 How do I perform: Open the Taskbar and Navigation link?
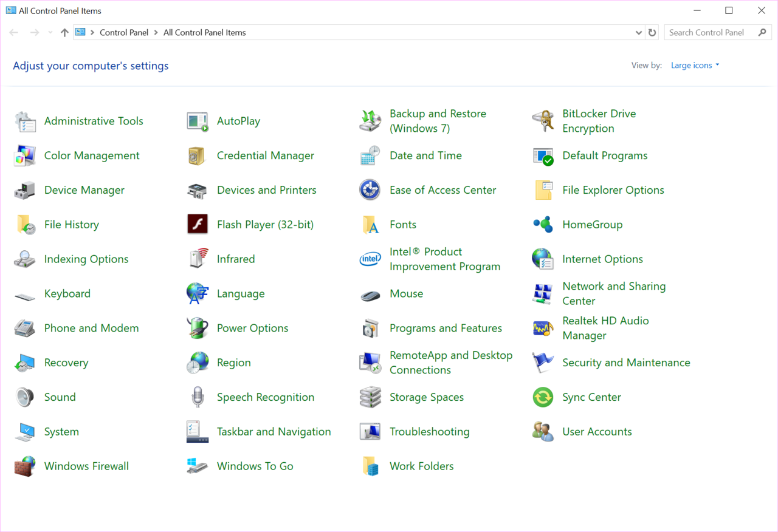(274, 432)
